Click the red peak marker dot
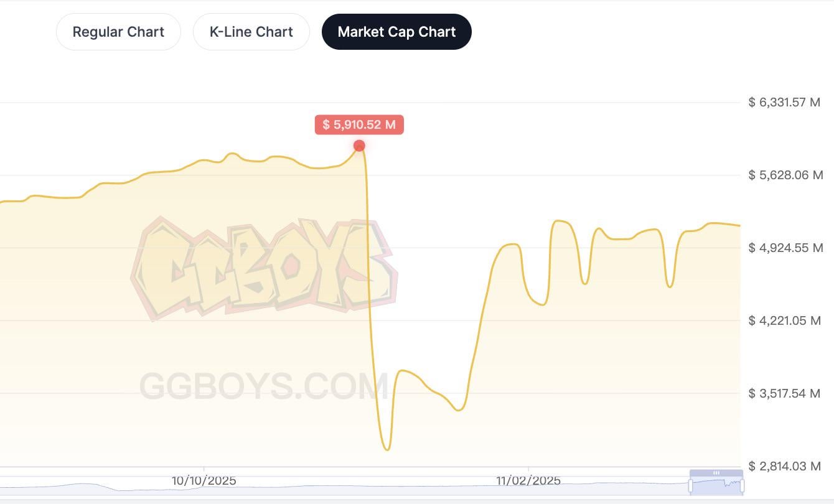Image resolution: width=834 pixels, height=504 pixels. pyautogui.click(x=359, y=146)
